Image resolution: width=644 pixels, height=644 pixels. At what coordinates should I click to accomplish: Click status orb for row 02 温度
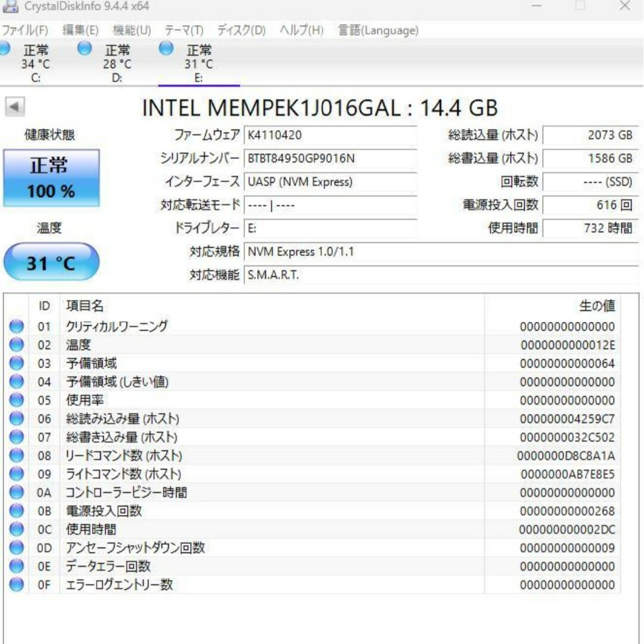click(x=17, y=345)
